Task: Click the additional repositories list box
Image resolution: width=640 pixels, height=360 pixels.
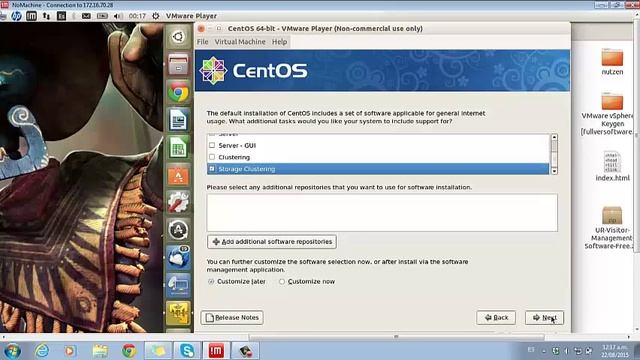Action: pyautogui.click(x=382, y=213)
